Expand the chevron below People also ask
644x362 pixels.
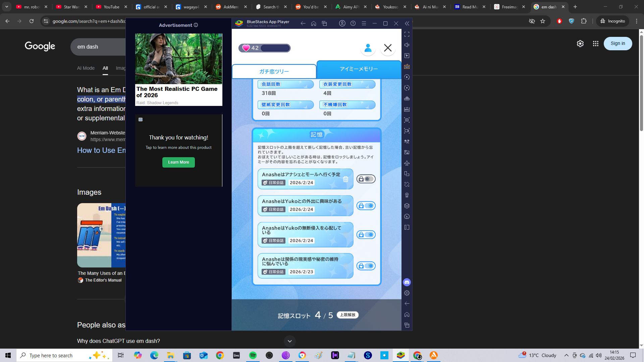(x=290, y=341)
